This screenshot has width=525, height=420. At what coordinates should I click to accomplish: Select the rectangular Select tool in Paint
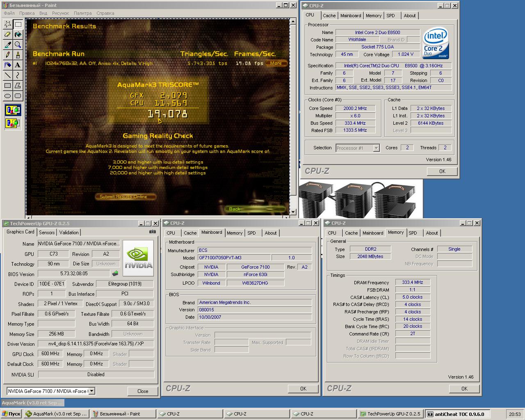click(18, 24)
